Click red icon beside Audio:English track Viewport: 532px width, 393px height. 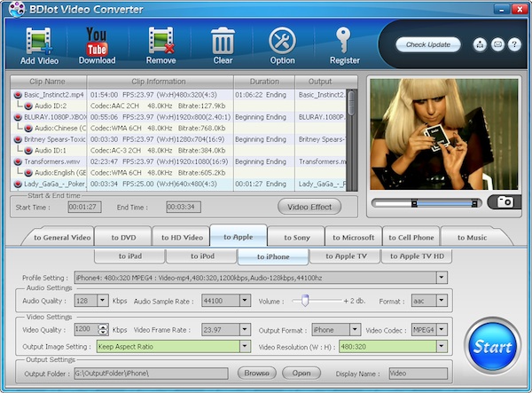28,173
